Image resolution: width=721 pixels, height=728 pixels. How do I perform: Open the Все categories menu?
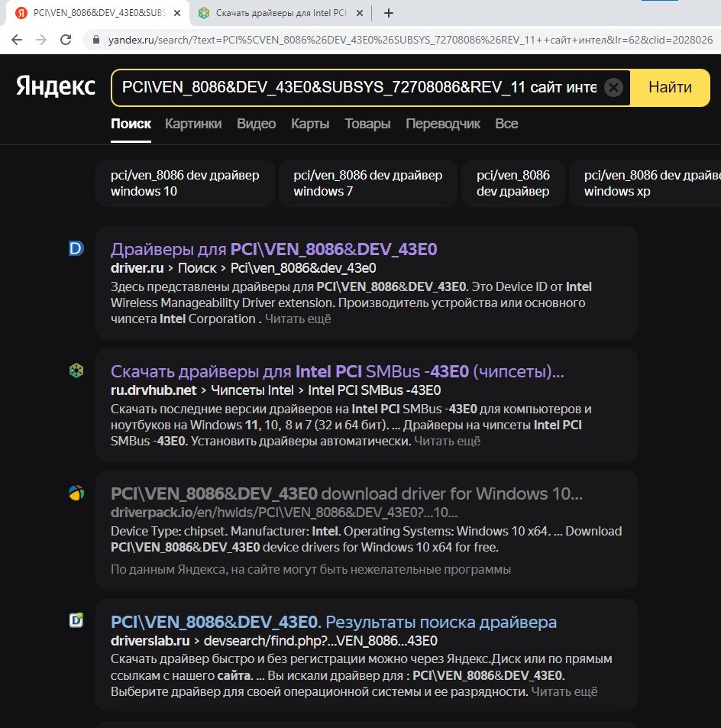click(506, 124)
